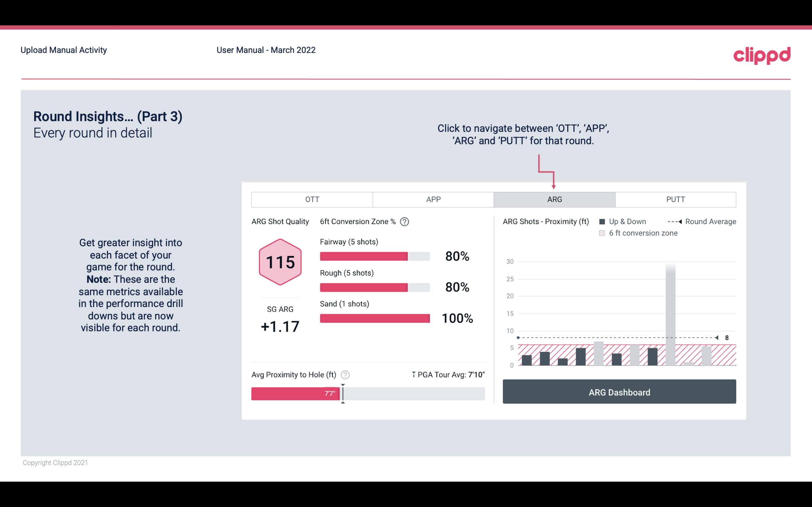Click the ARG Shot Quality hexagon icon
812x507 pixels.
(x=280, y=262)
